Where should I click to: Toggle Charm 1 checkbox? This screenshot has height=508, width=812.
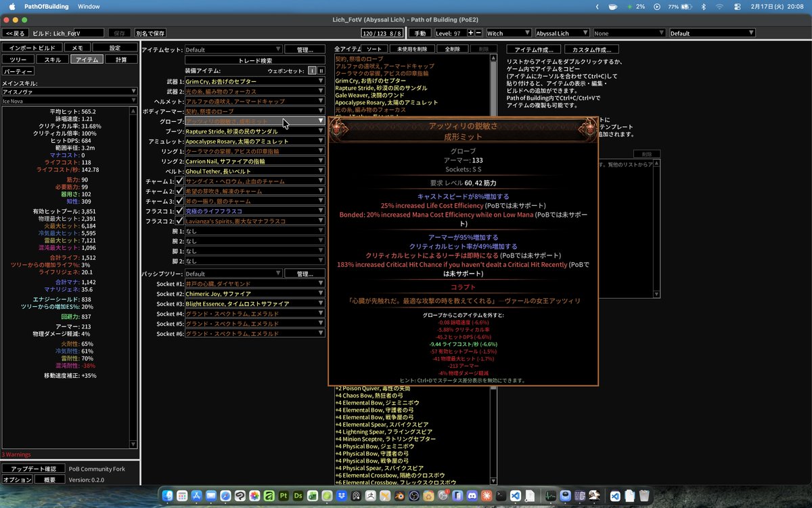pyautogui.click(x=179, y=181)
